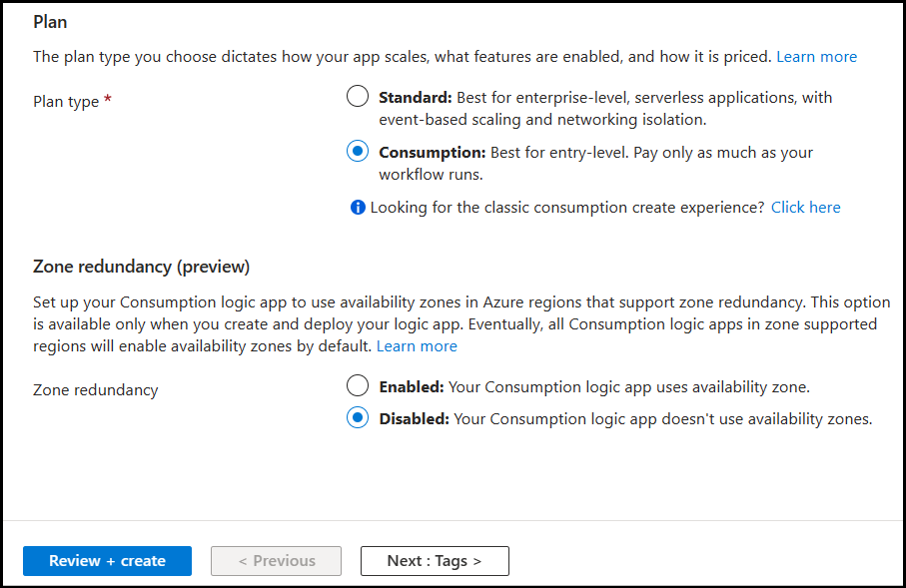
Task: Click the 'Plan' section heading
Action: tap(50, 22)
